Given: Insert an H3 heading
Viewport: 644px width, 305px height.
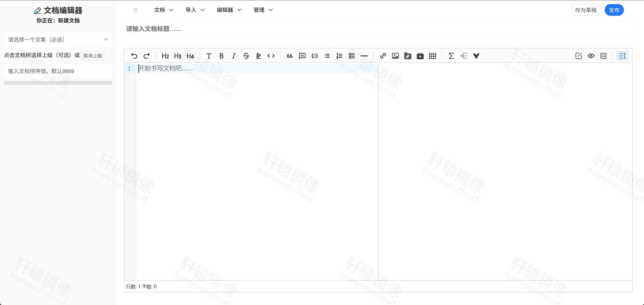Looking at the screenshot, I should click(178, 56).
